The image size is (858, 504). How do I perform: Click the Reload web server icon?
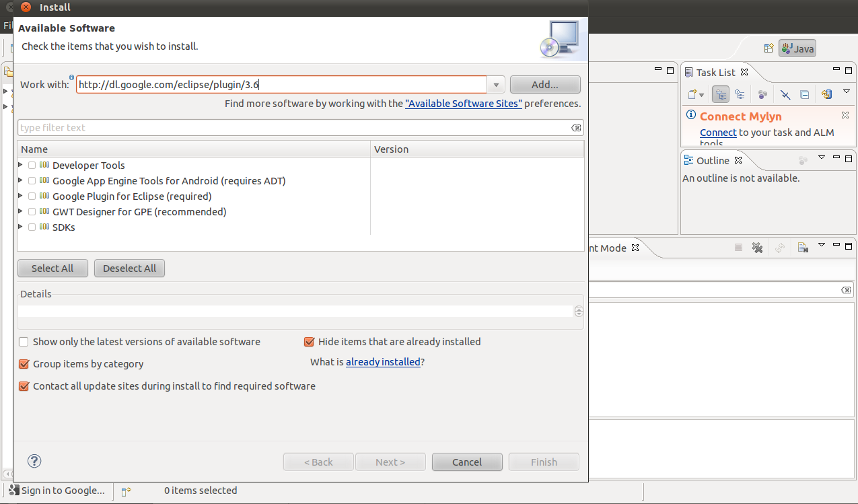780,248
